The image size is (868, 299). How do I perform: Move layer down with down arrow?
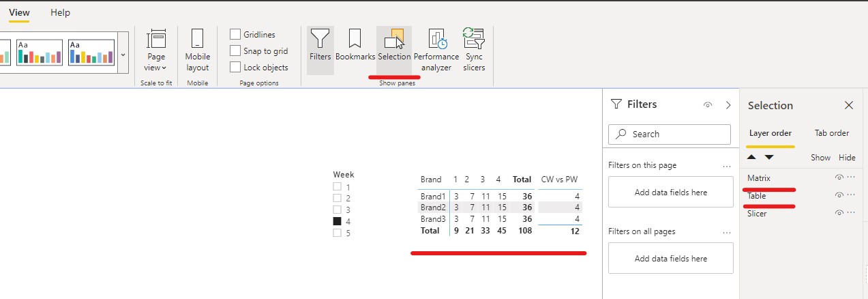coord(769,157)
